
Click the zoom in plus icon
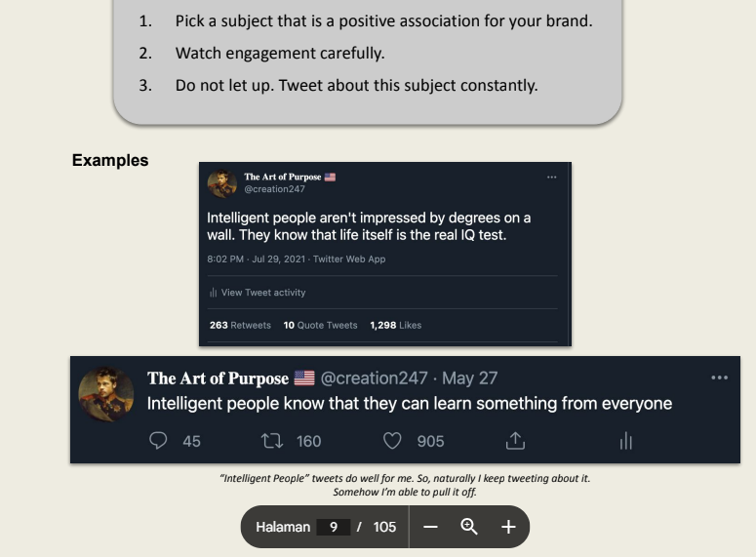[x=507, y=527]
